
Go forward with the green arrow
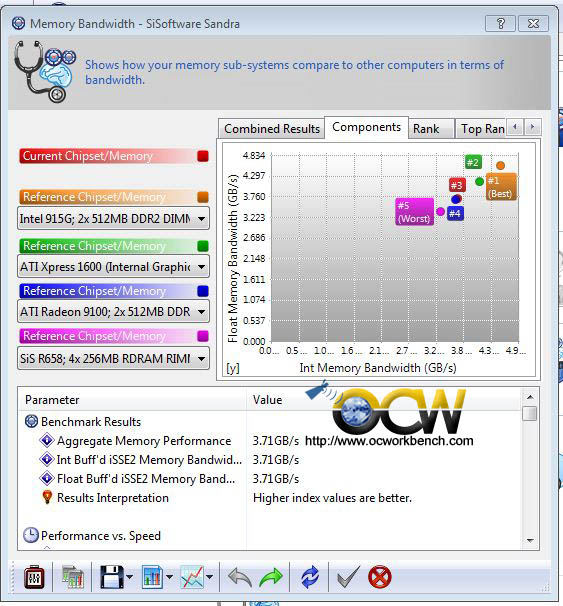click(271, 578)
